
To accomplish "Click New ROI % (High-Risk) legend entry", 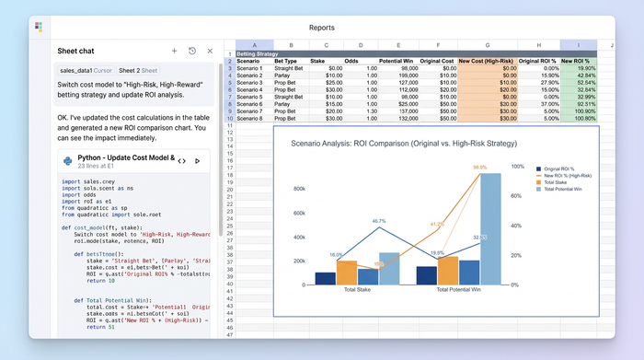I will pyautogui.click(x=564, y=176).
